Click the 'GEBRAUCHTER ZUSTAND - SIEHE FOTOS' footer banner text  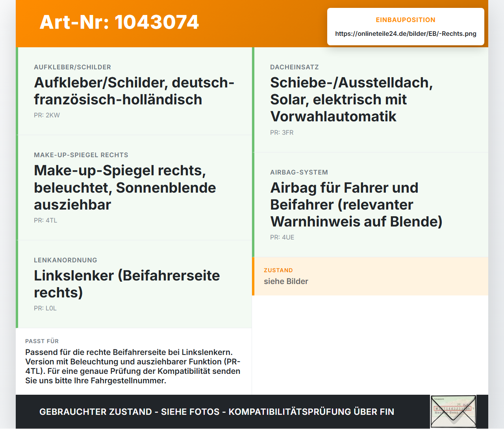[x=217, y=412]
